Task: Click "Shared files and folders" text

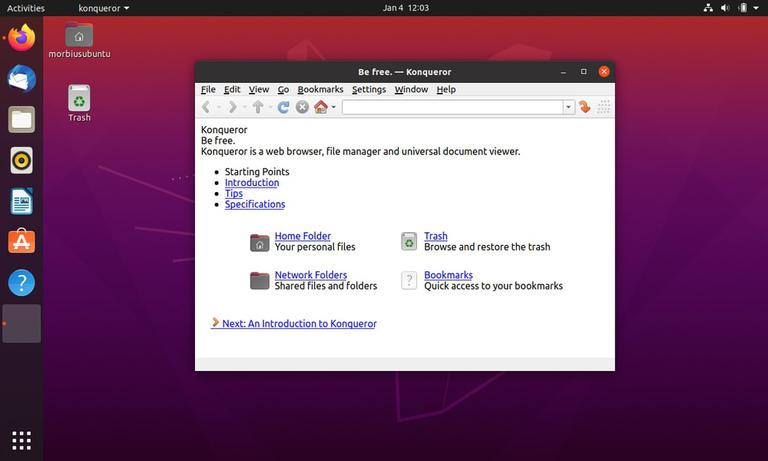Action: [x=326, y=286]
